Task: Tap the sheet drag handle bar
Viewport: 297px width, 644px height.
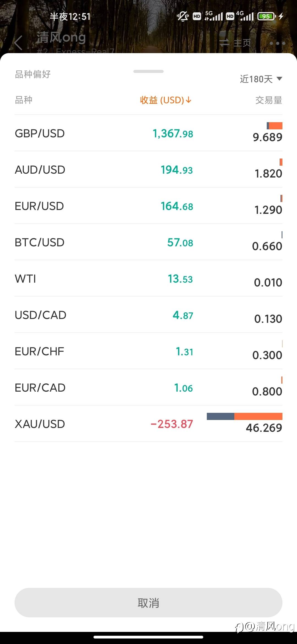Action: point(148,72)
